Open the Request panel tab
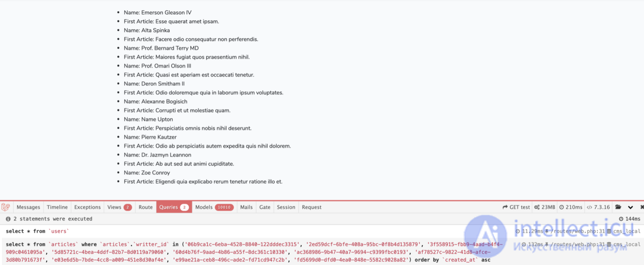 311,207
